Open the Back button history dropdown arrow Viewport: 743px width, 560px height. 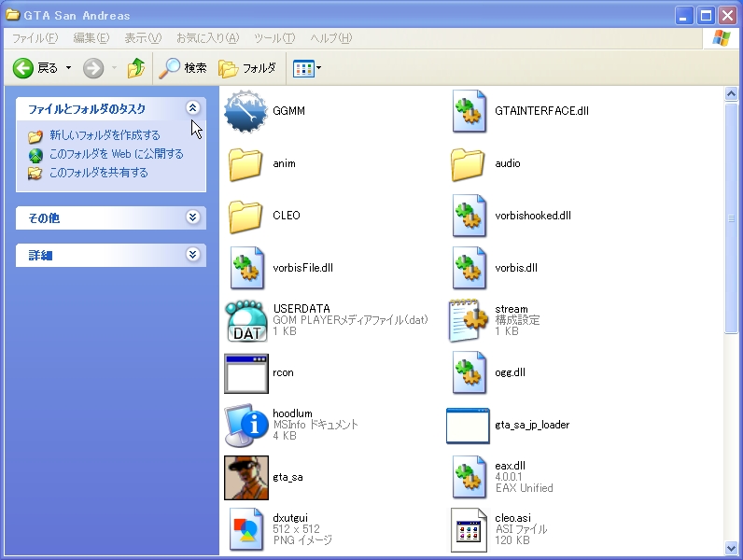coord(68,68)
